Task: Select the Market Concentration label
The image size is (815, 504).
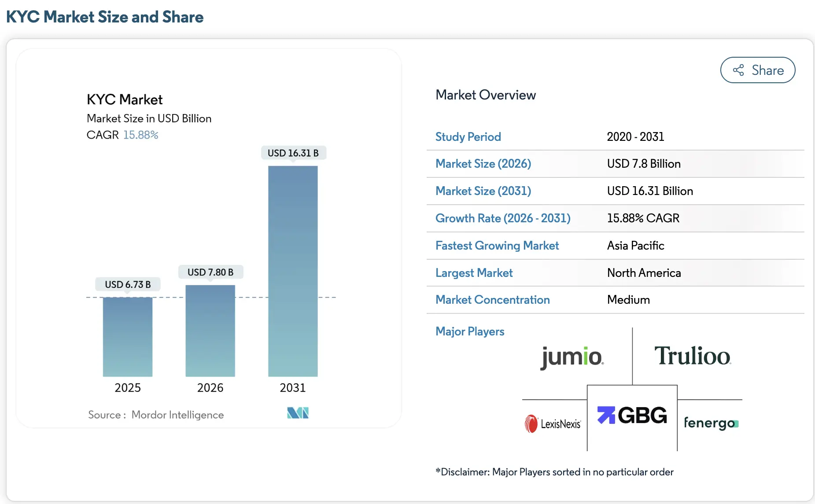Action: tap(492, 300)
